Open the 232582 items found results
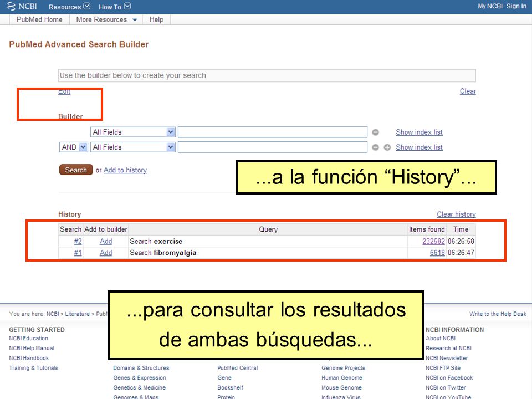Screen dimensions: 532x399 pyautogui.click(x=433, y=241)
